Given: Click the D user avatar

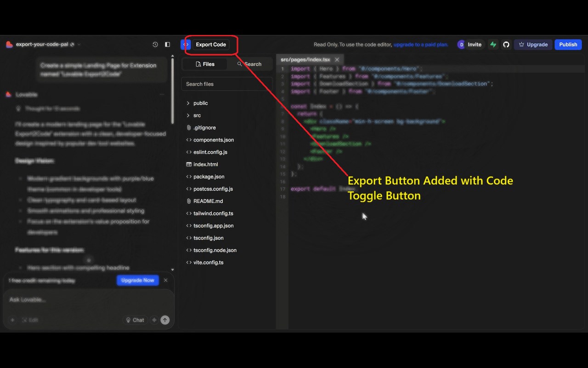Looking at the screenshot, I should coord(461,45).
